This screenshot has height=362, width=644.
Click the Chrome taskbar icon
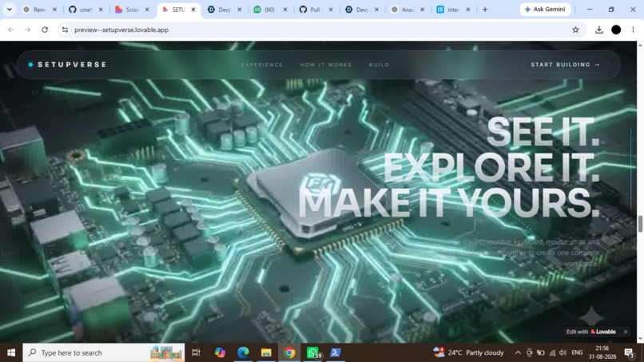pos(289,352)
